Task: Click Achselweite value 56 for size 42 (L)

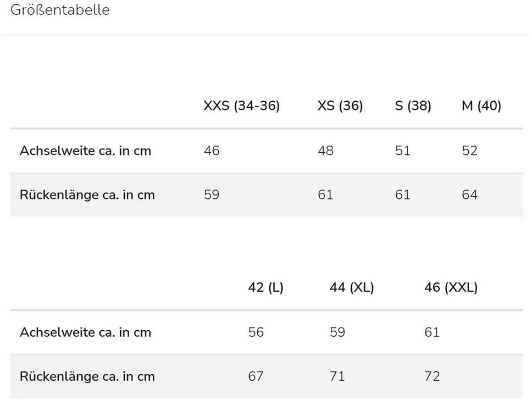Action: pos(256,332)
